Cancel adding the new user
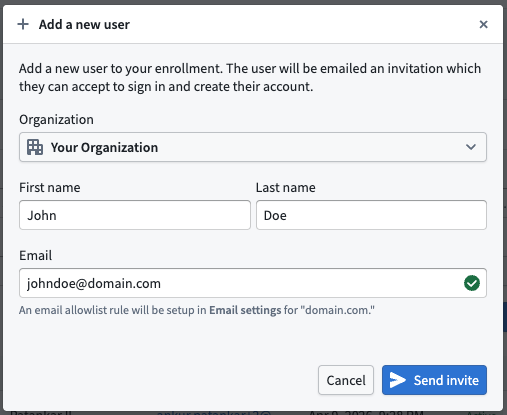Viewport: 507px width, 415px height. (x=346, y=380)
